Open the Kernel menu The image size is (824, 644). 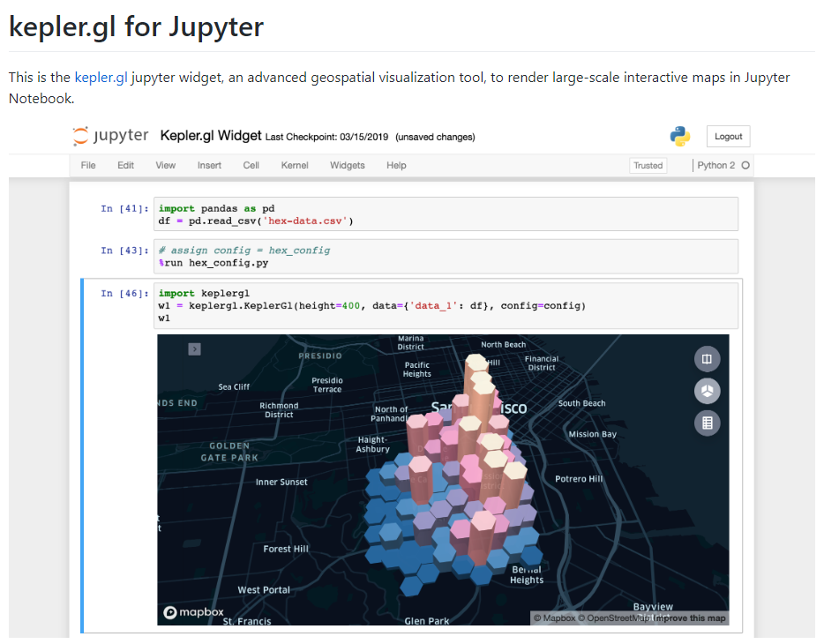[x=294, y=165]
